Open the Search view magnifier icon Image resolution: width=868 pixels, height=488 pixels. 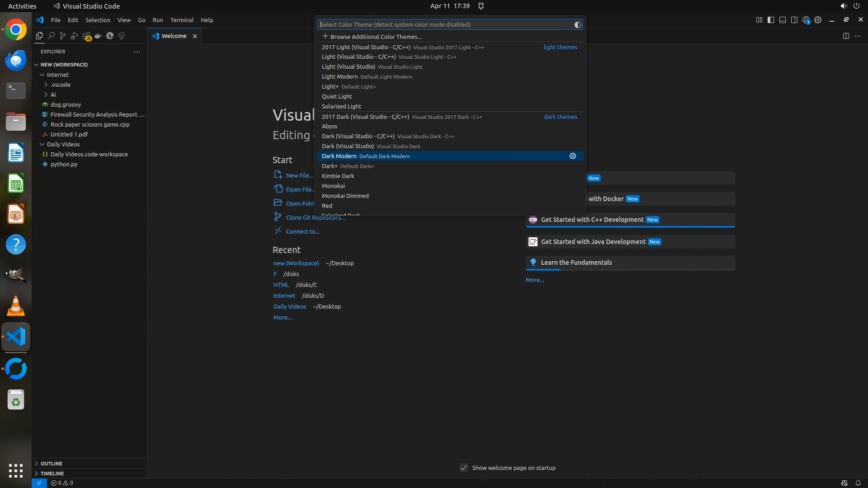coord(51,36)
